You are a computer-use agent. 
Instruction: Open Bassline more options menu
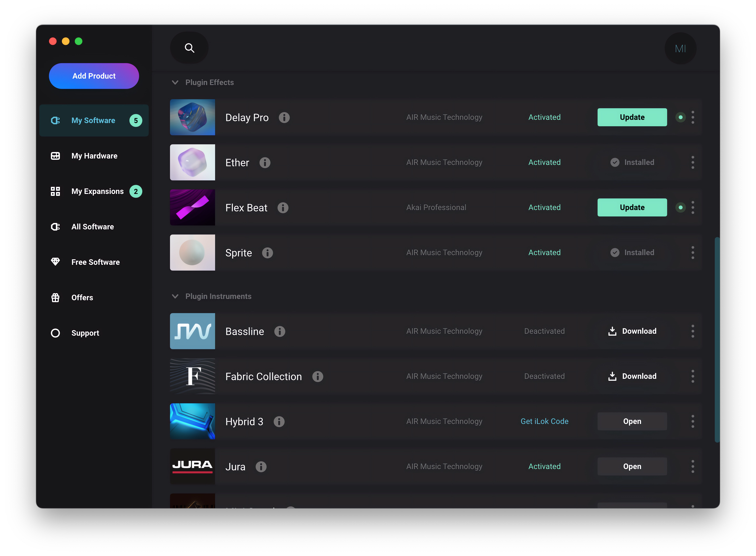pyautogui.click(x=692, y=331)
